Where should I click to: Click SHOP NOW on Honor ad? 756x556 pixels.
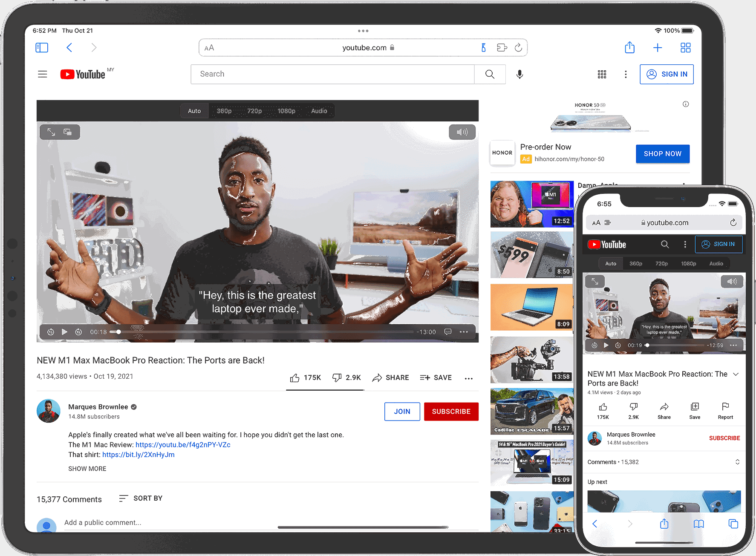663,154
